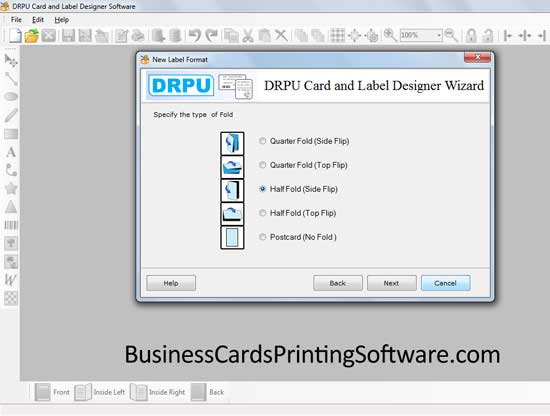The image size is (550, 416).
Task: Switch to the Inside Left page tab
Action: click(x=100, y=392)
